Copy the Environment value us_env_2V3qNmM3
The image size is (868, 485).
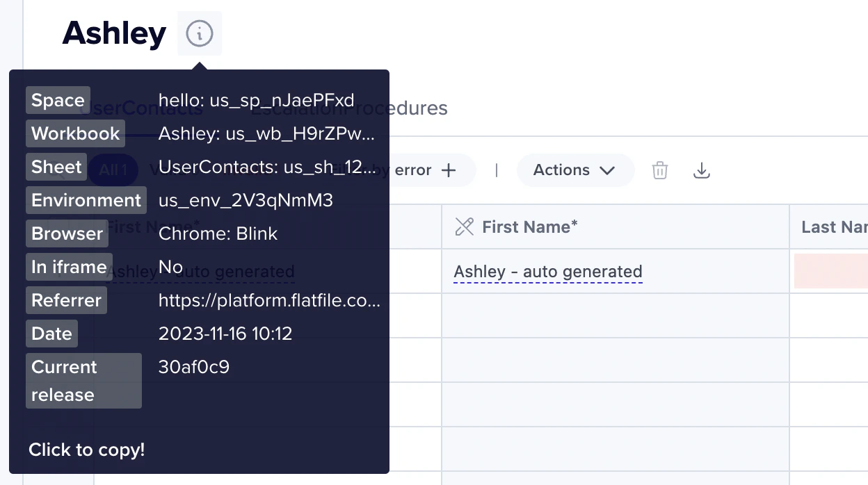[x=246, y=200]
